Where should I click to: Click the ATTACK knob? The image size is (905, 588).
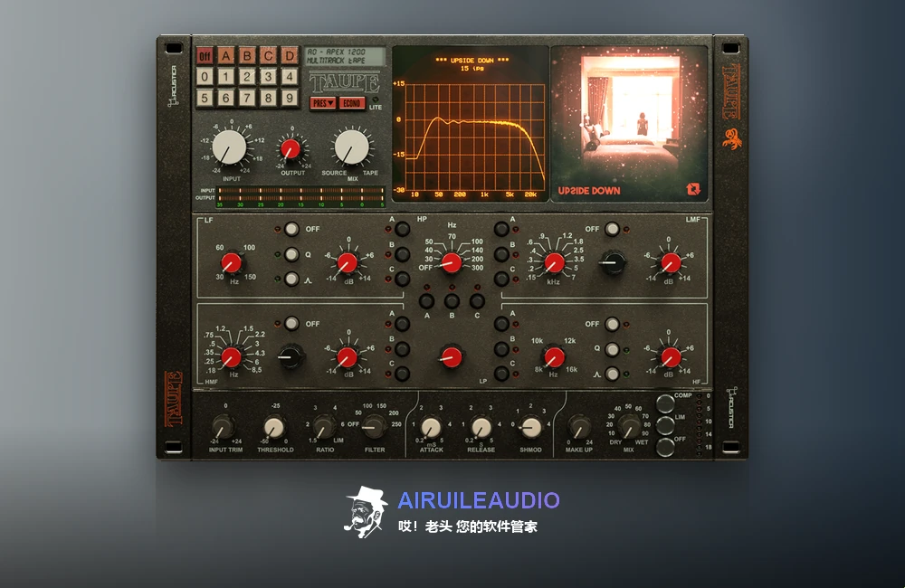(x=431, y=428)
